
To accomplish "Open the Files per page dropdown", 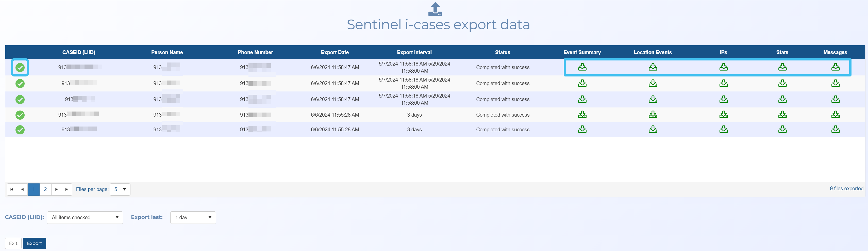I will pyautogui.click(x=120, y=189).
